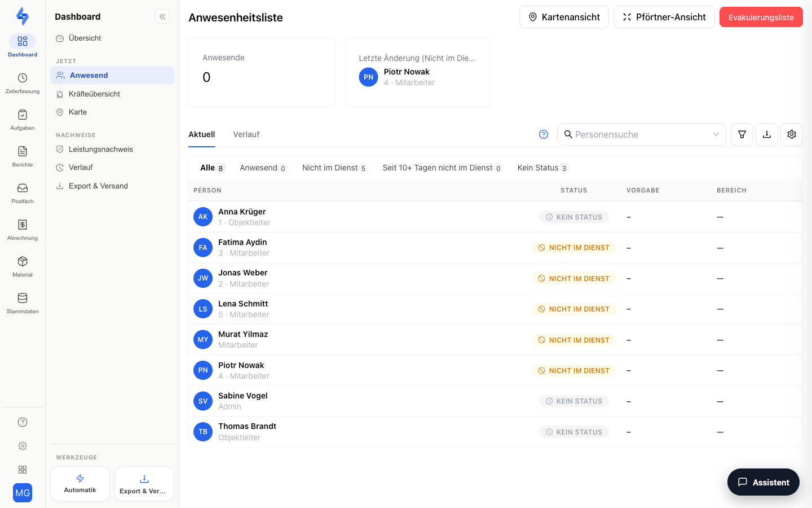812x508 pixels.
Task: Download the list via download icon
Action: (767, 134)
